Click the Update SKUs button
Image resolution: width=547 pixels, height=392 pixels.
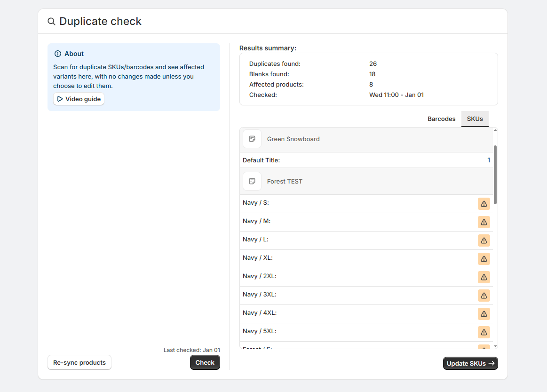pyautogui.click(x=470, y=363)
